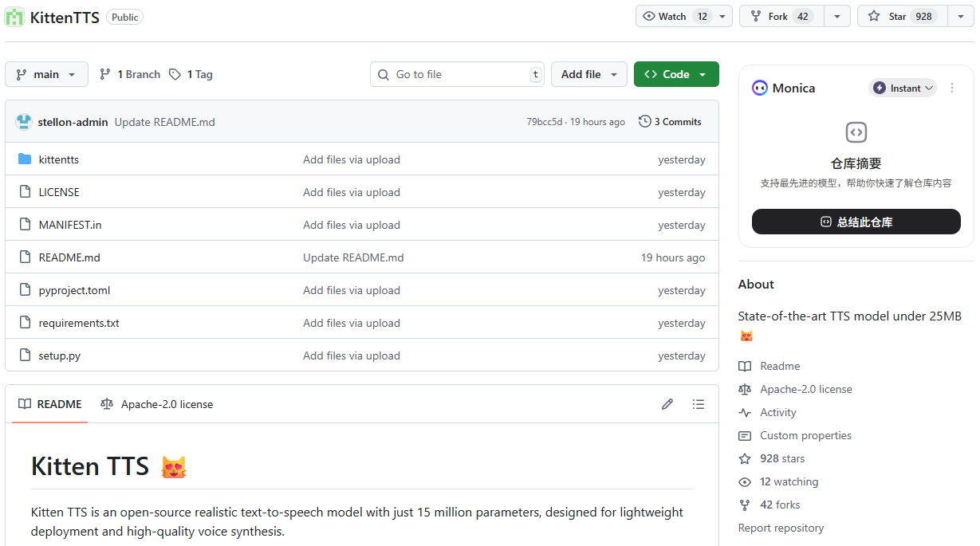This screenshot has width=980, height=546.
Task: Click the pencil edit README icon
Action: pos(667,404)
